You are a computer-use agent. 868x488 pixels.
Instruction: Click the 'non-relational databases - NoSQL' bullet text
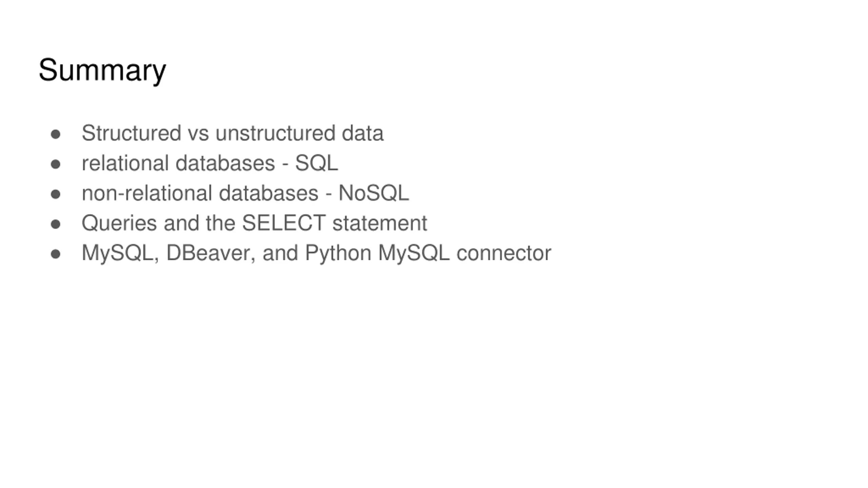click(245, 193)
